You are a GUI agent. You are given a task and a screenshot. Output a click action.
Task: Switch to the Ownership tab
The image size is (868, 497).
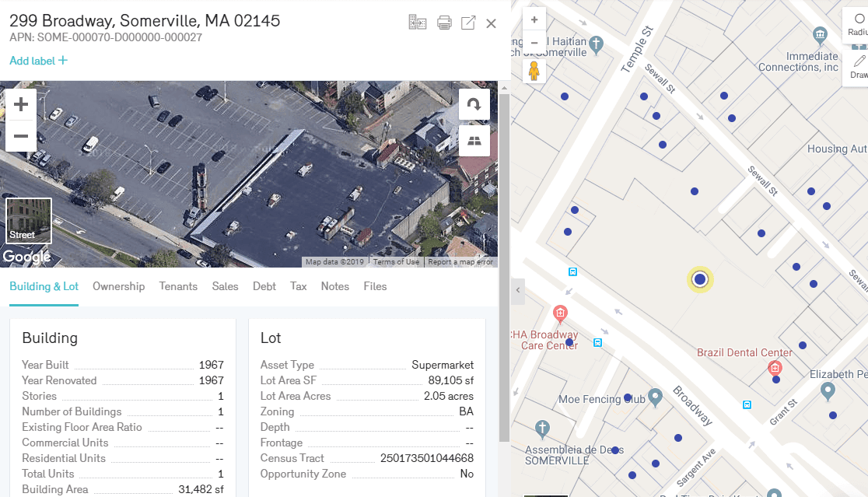tap(118, 286)
